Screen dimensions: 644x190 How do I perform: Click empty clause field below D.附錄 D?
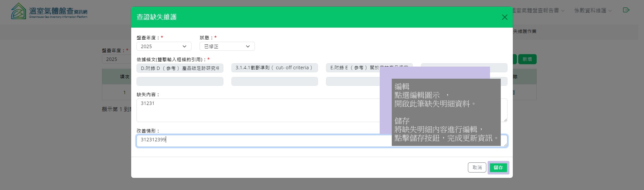pyautogui.click(x=180, y=81)
